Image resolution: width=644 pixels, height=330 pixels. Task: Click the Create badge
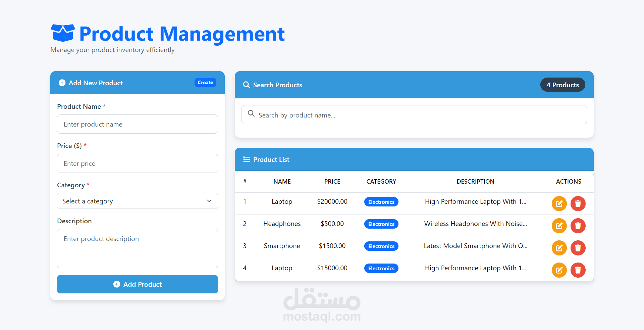click(x=205, y=83)
